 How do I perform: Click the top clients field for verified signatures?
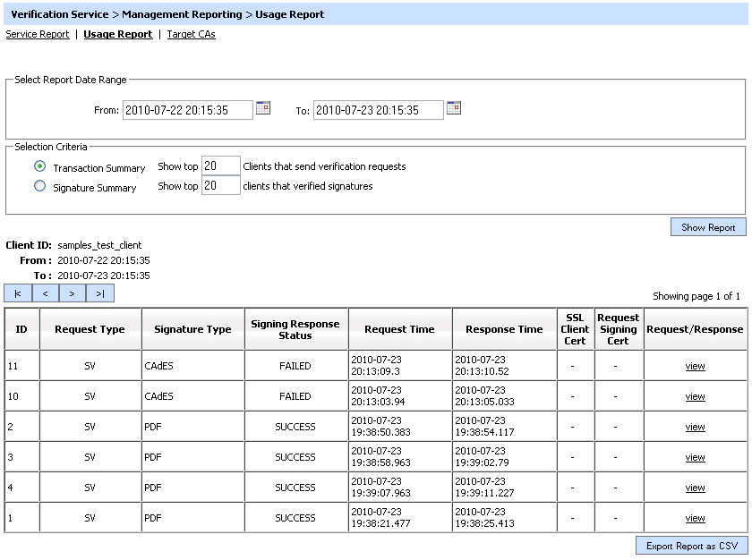tap(220, 185)
